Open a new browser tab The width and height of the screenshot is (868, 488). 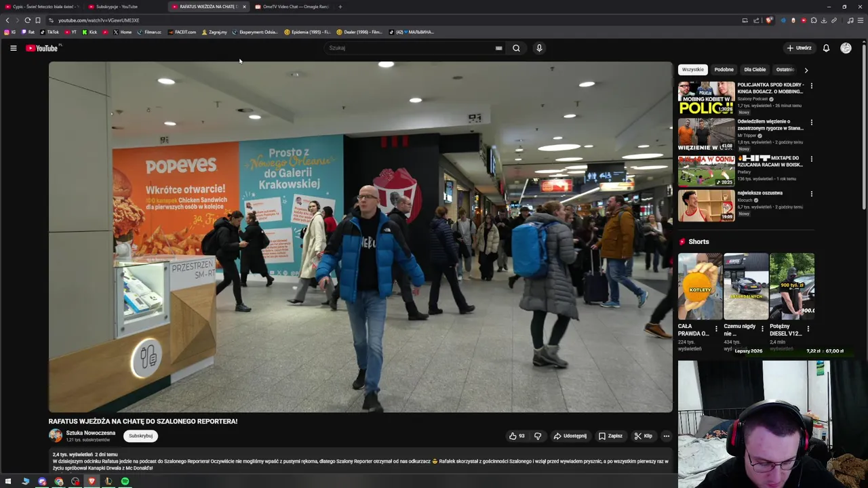(x=340, y=7)
